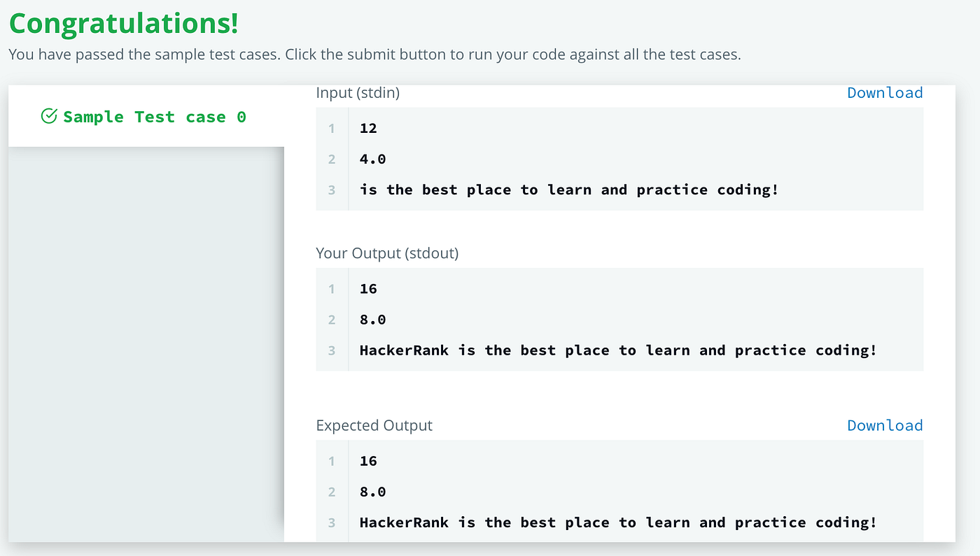
Task: Click the 4.0 value in Input stdin
Action: pos(372,159)
